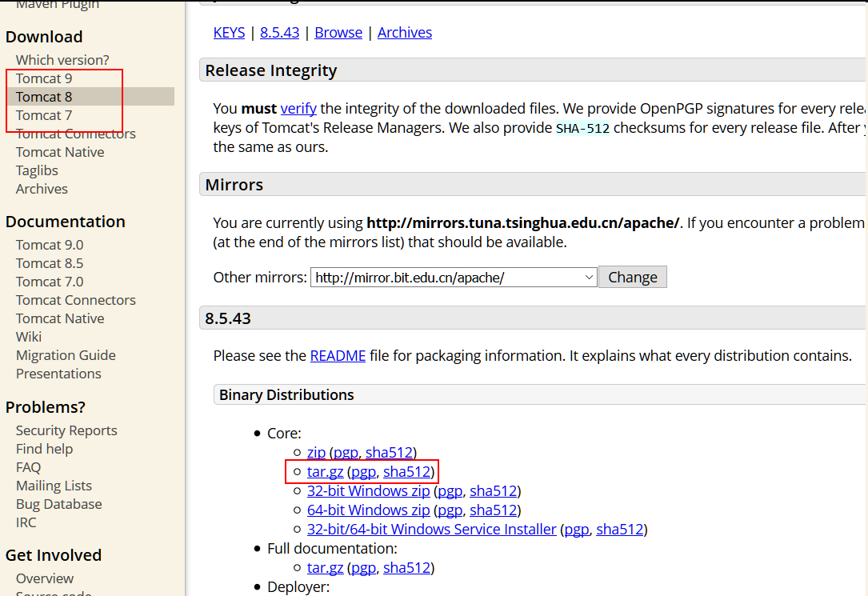Open Tomcat Connectors under Download
Screen dimensions: 868x596
76,134
